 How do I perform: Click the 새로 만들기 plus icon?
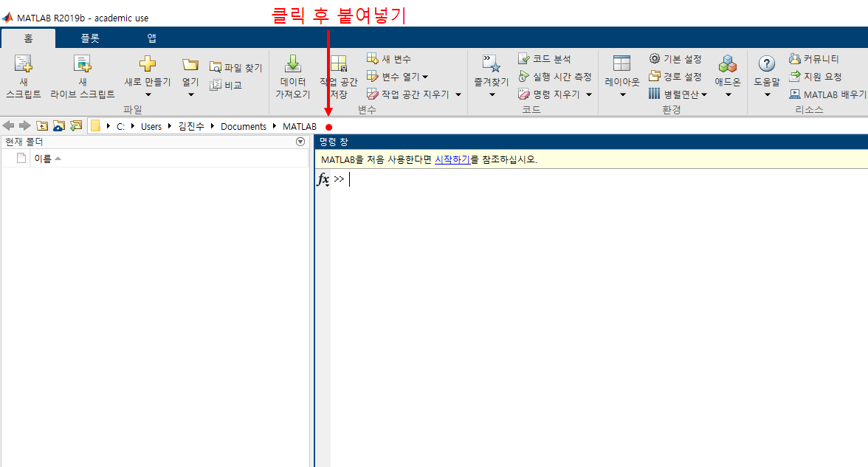point(148,63)
